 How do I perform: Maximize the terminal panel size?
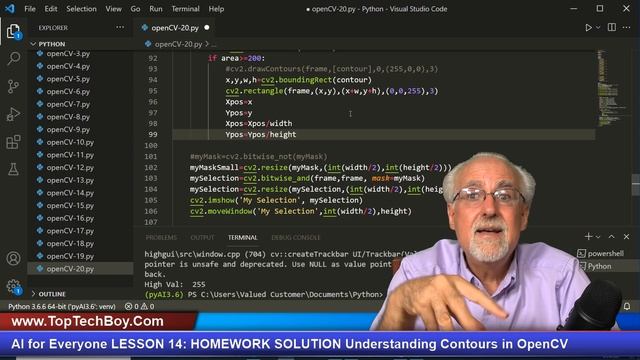click(611, 236)
